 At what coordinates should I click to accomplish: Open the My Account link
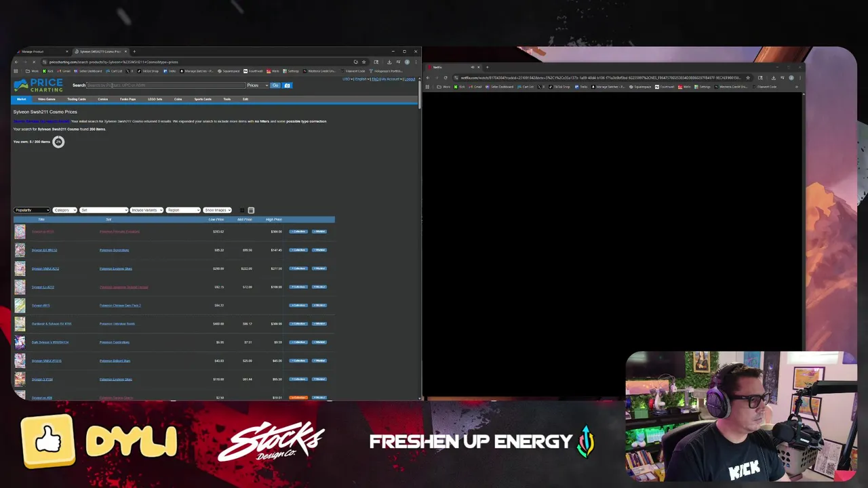coord(390,79)
